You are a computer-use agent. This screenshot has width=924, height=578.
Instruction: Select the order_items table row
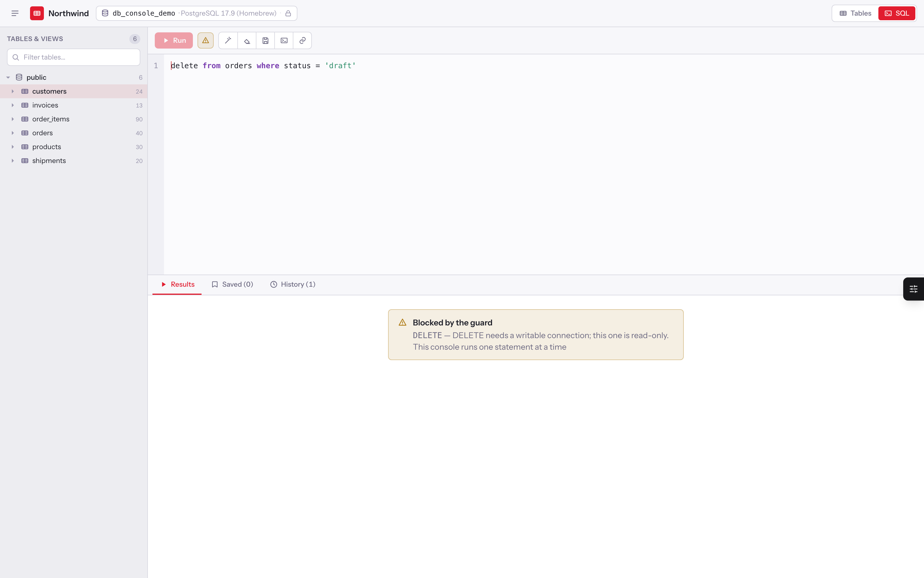tap(74, 119)
